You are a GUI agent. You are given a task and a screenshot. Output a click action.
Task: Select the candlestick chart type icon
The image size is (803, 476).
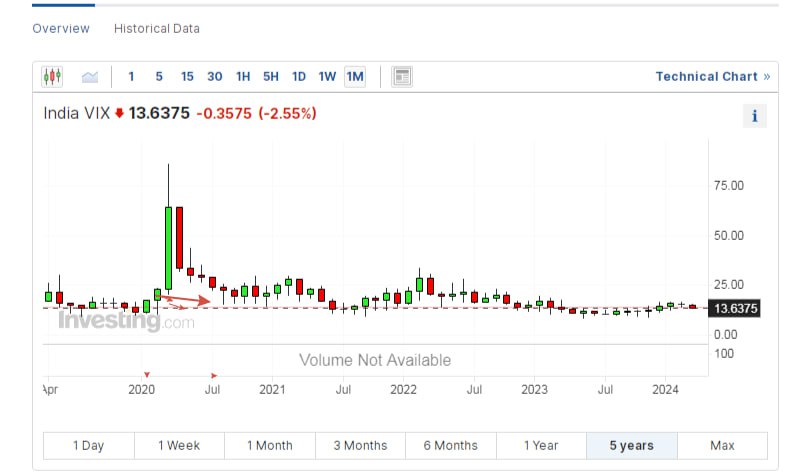tap(52, 77)
